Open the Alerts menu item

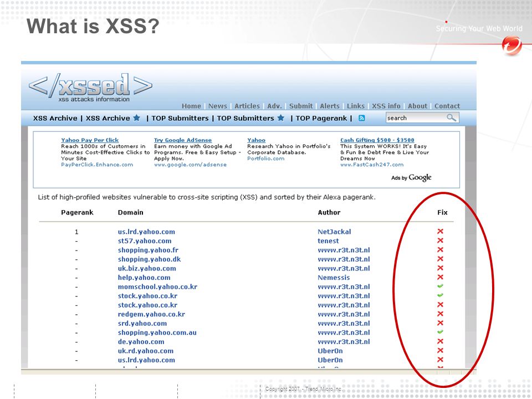tap(330, 106)
